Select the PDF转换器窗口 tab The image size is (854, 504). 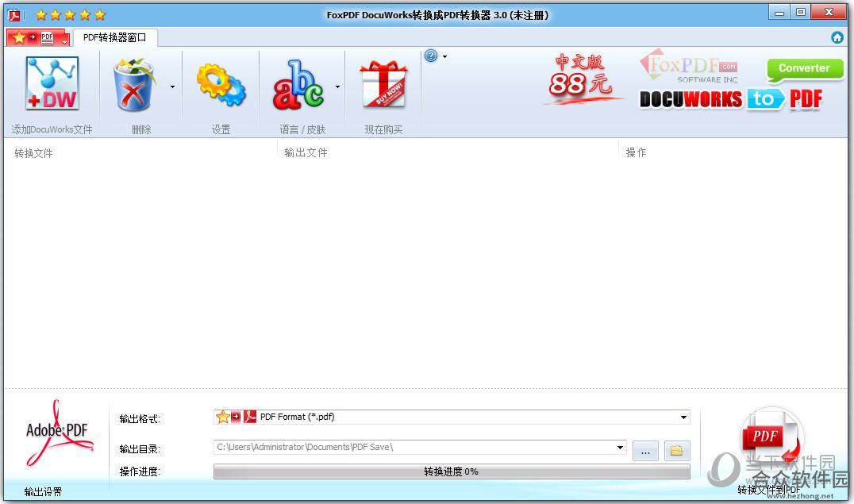(x=115, y=37)
